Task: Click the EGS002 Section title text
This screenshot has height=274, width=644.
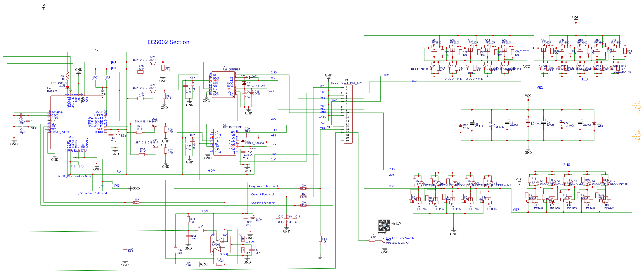Action: (x=168, y=42)
